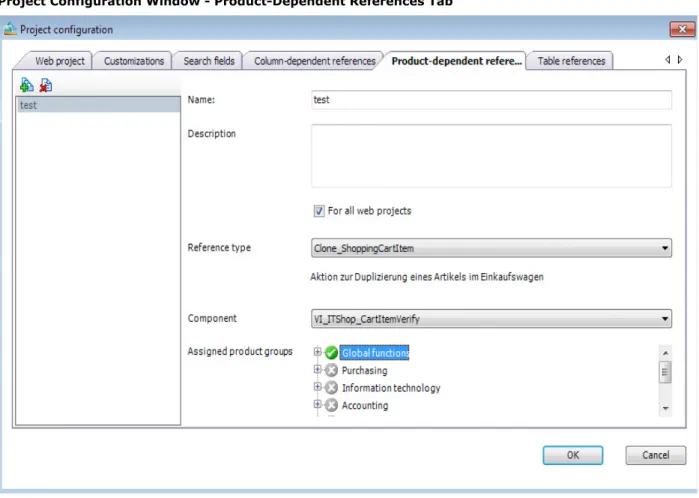Click into the Name field
The height and width of the screenshot is (498, 699).
point(491,100)
